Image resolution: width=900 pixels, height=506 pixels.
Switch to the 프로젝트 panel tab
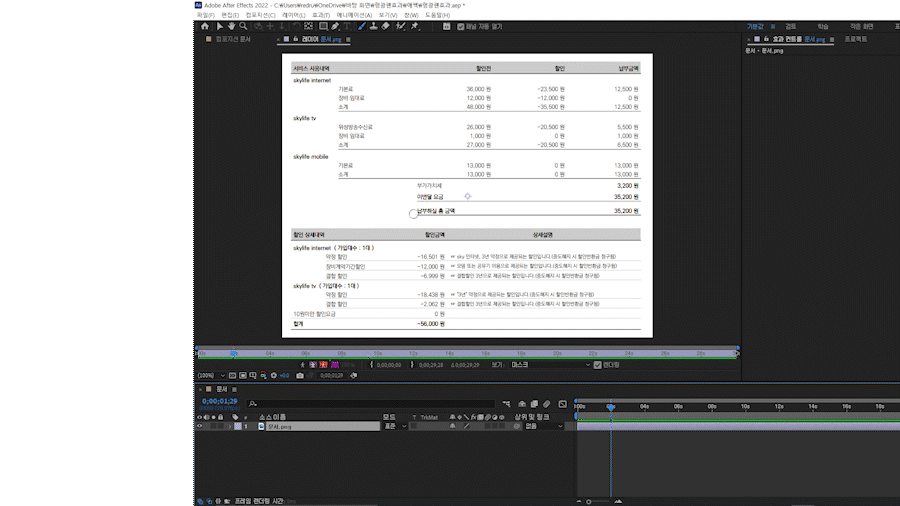pos(856,39)
